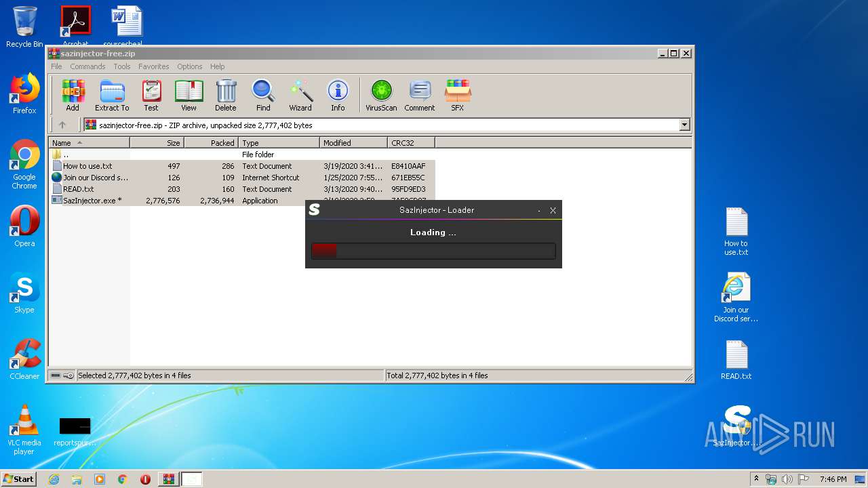Open the Help menu

(x=217, y=66)
